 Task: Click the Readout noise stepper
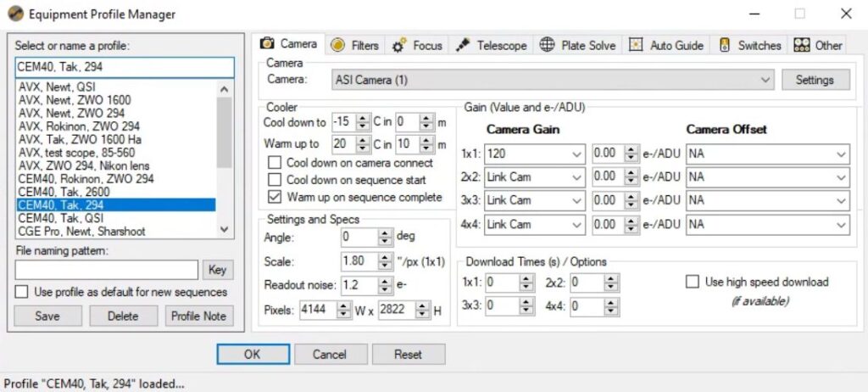coord(385,286)
